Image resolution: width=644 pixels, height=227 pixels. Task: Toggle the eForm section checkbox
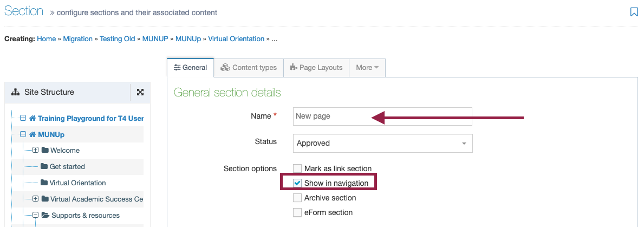coord(297,212)
